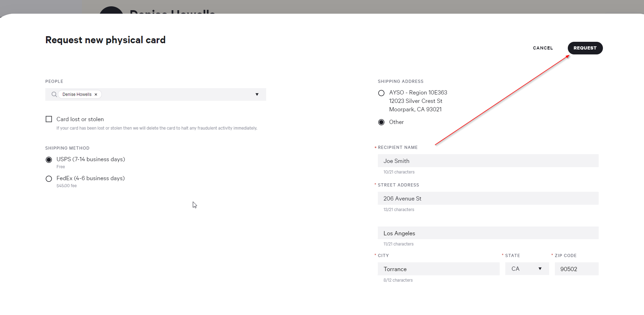Viewport: 644px width, 315px height.
Task: Click the Denise Howells name chip
Action: pyautogui.click(x=77, y=94)
